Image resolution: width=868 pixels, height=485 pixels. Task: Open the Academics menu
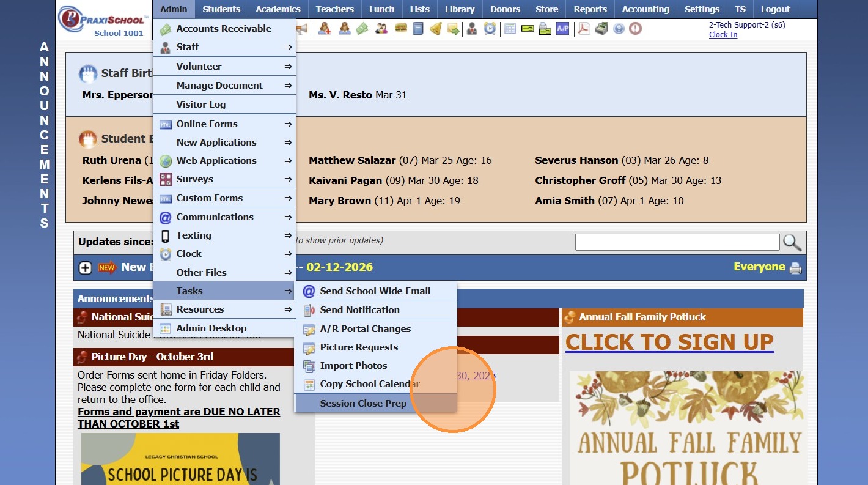point(278,9)
